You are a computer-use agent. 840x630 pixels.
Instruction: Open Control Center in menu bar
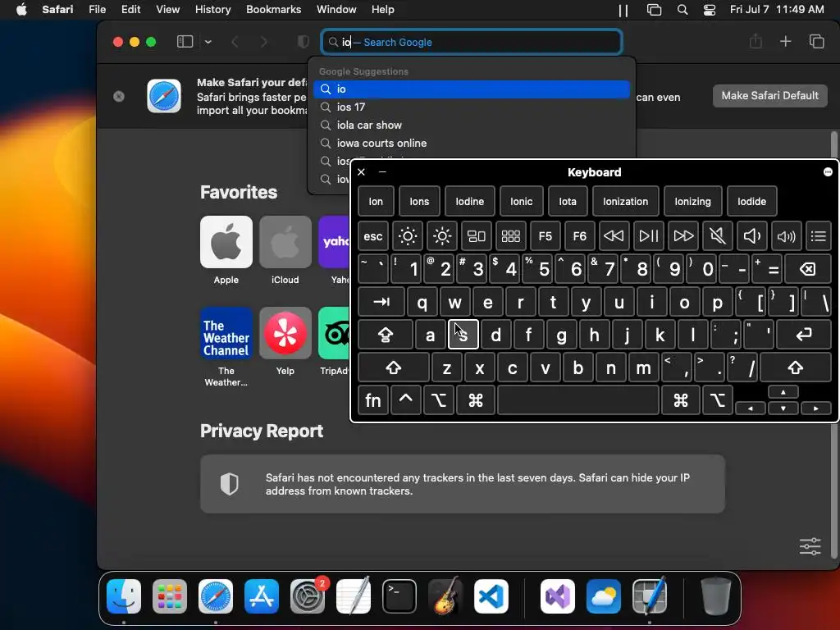pos(710,10)
